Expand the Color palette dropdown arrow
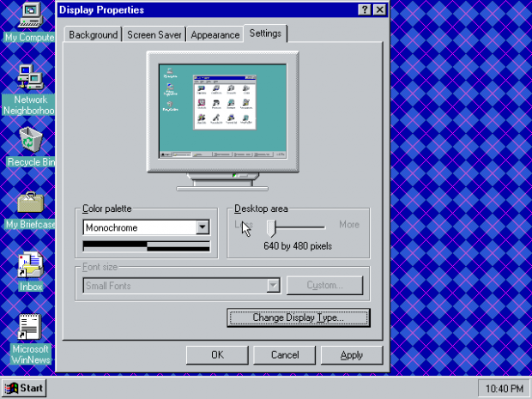 point(203,227)
